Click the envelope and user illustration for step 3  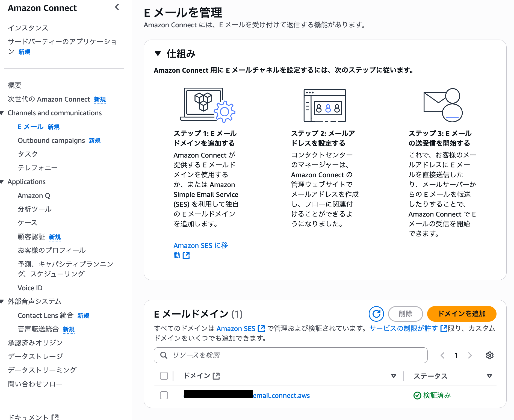tap(443, 105)
